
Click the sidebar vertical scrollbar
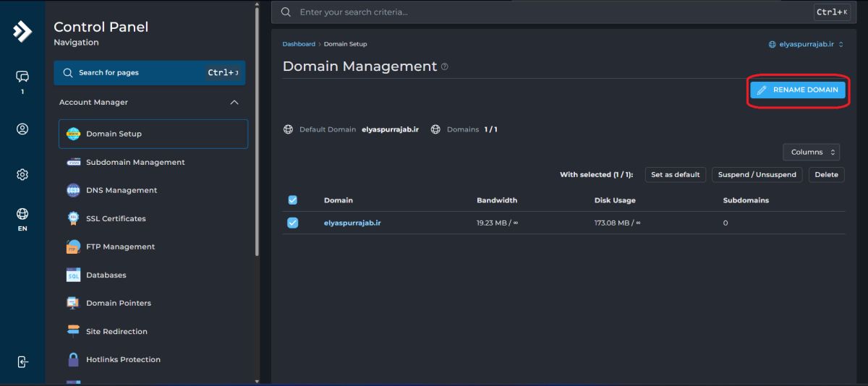click(258, 130)
